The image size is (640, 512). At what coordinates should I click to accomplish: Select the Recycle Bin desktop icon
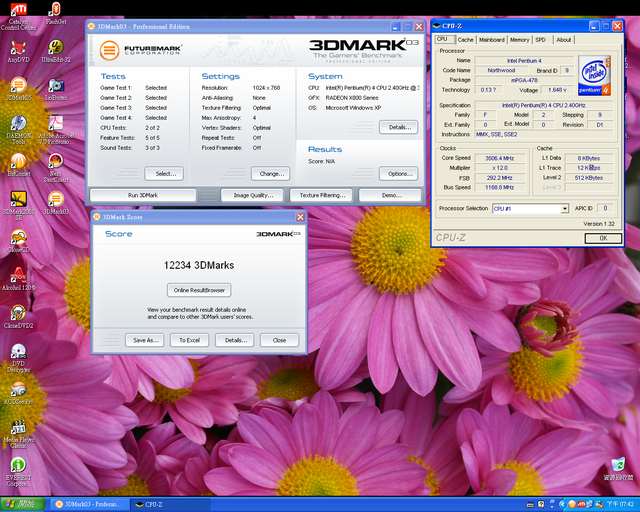pyautogui.click(x=618, y=469)
